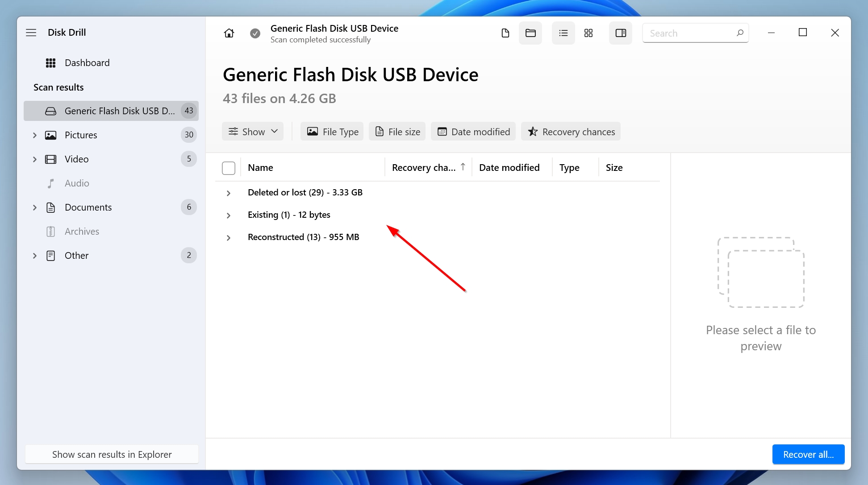Switch to folder view icon

click(530, 33)
